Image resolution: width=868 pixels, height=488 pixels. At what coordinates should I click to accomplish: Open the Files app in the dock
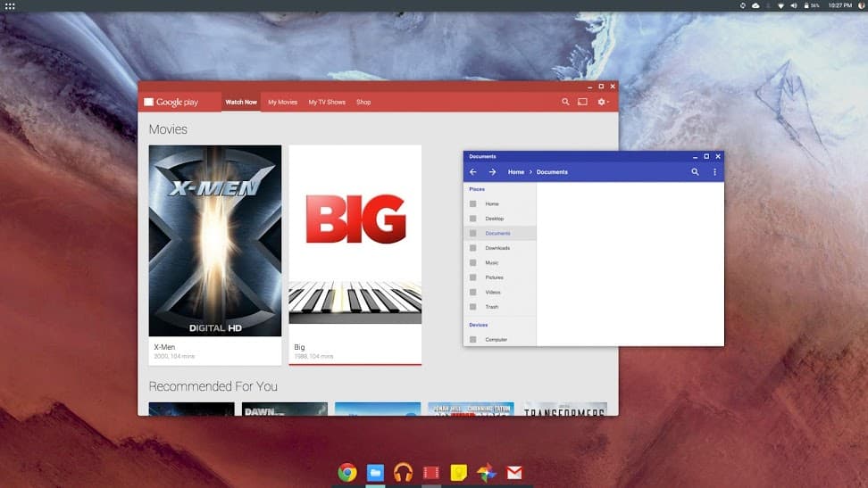pos(375,473)
